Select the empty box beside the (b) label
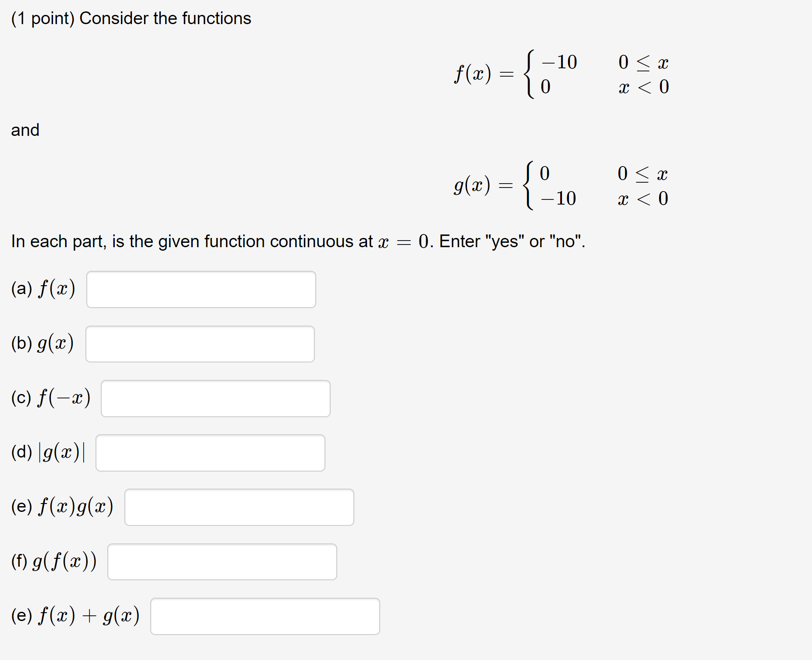The image size is (812, 660). tap(200, 344)
